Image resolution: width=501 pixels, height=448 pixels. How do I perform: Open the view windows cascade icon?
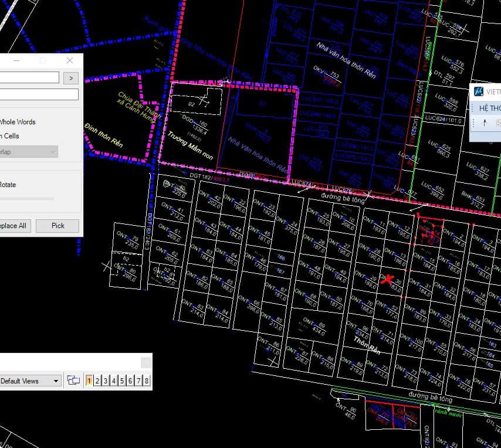click(x=73, y=381)
